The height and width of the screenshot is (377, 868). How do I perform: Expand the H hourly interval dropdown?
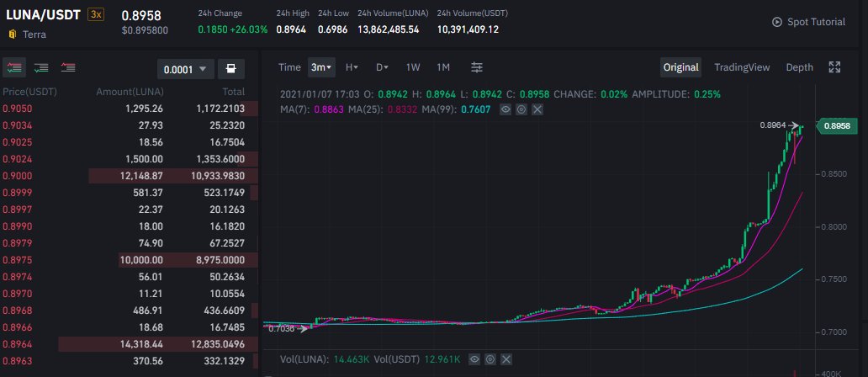[352, 67]
